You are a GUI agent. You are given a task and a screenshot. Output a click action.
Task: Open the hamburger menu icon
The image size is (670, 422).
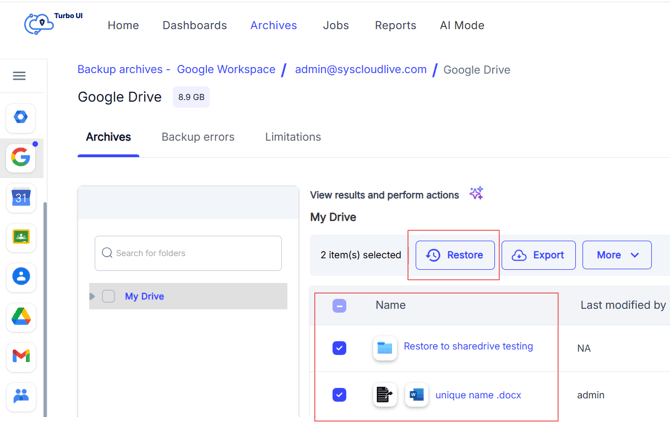click(19, 76)
